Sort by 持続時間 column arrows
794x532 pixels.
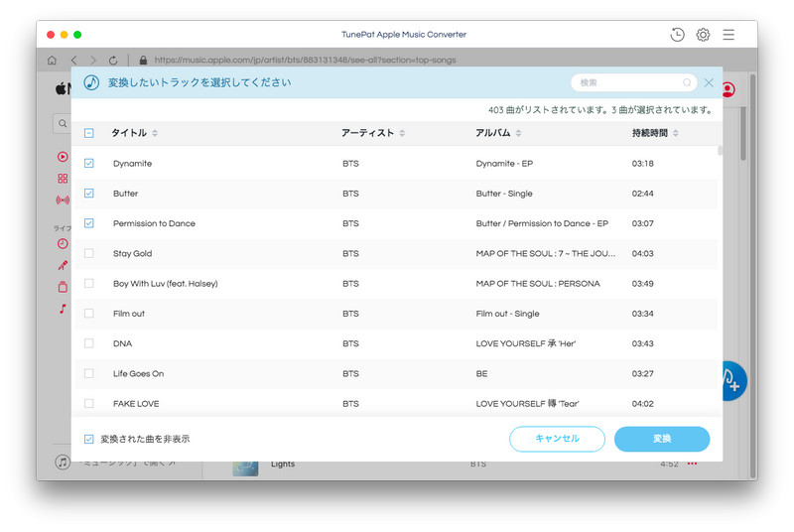[x=676, y=133]
